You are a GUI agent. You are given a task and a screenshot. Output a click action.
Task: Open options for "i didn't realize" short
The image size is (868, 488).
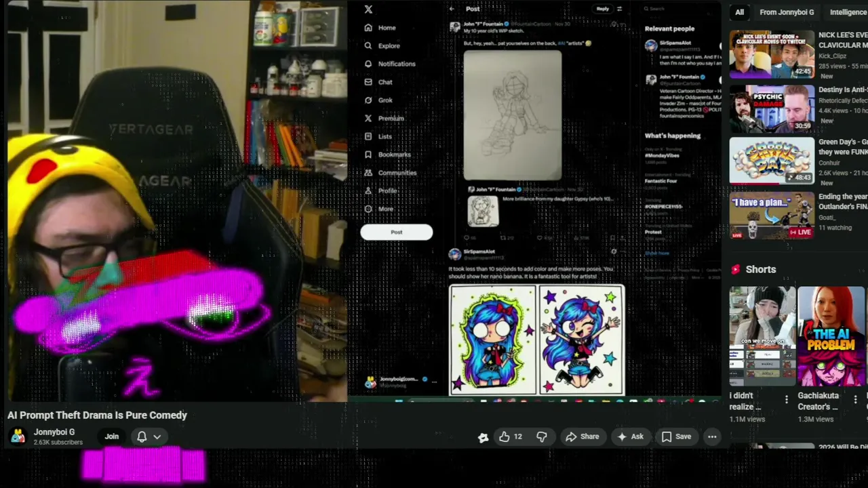tap(787, 400)
